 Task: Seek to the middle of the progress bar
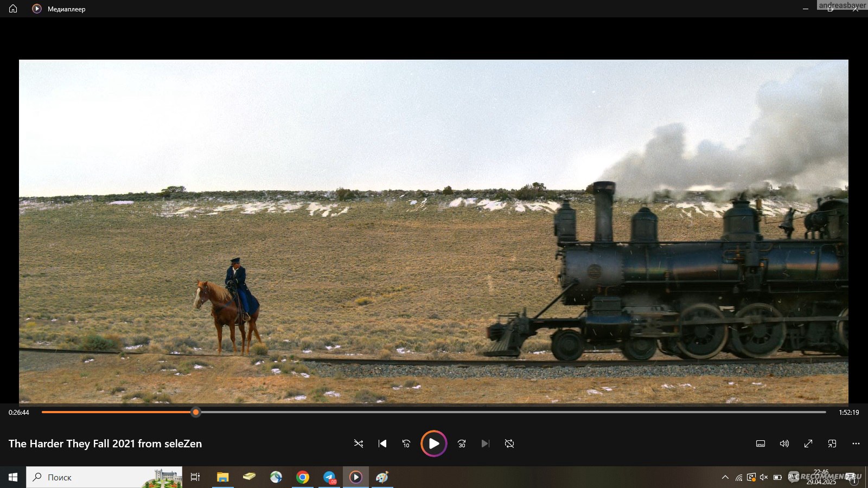434,412
